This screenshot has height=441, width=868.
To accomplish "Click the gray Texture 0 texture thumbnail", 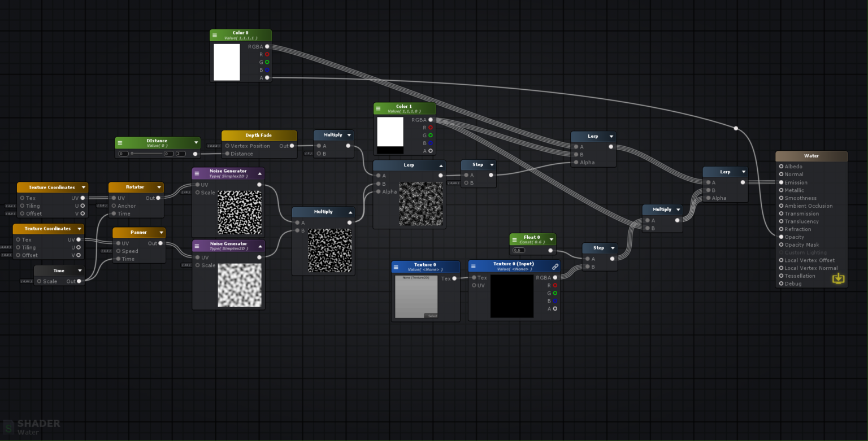I will click(x=416, y=296).
